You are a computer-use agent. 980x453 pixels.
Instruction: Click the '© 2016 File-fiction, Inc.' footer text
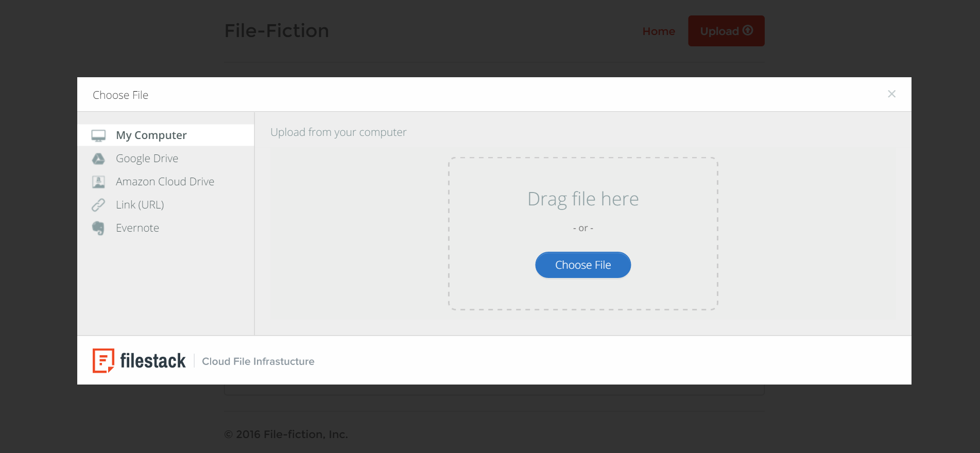pos(286,434)
